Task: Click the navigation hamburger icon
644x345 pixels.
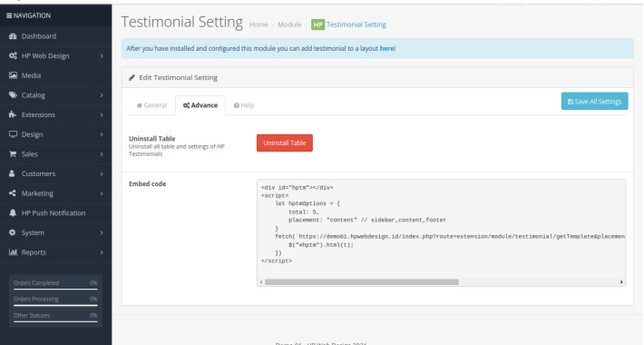Action: (9, 15)
